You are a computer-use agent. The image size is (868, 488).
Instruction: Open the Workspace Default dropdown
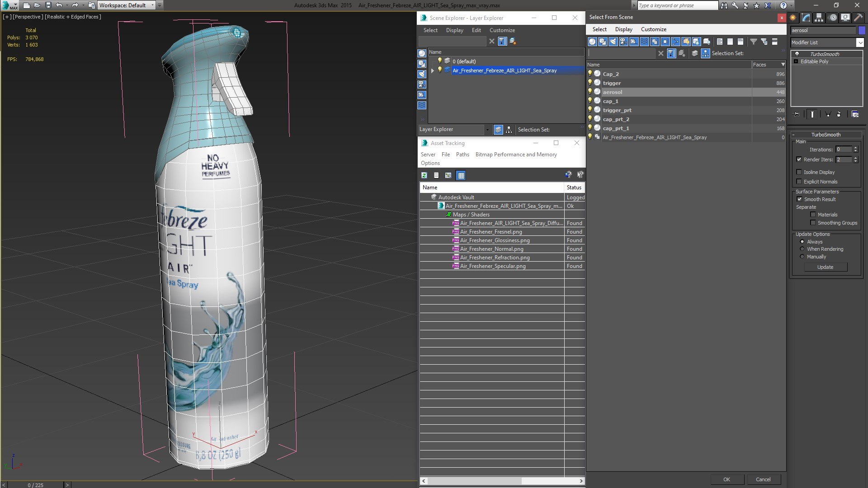pos(152,5)
